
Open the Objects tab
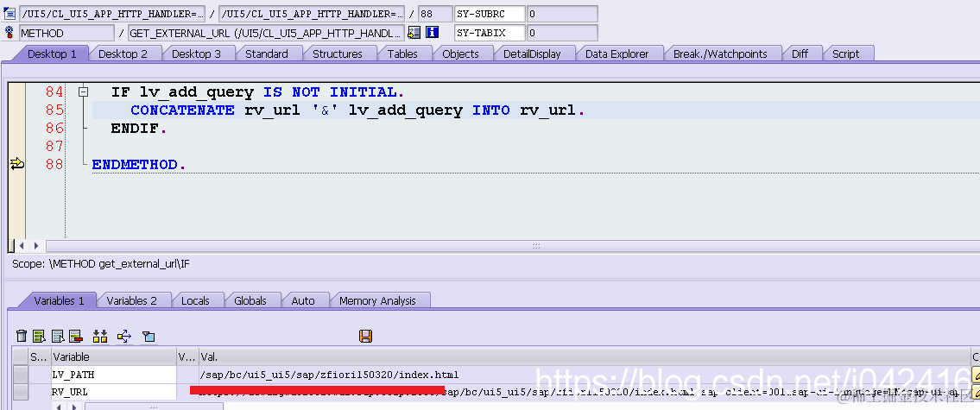460,54
